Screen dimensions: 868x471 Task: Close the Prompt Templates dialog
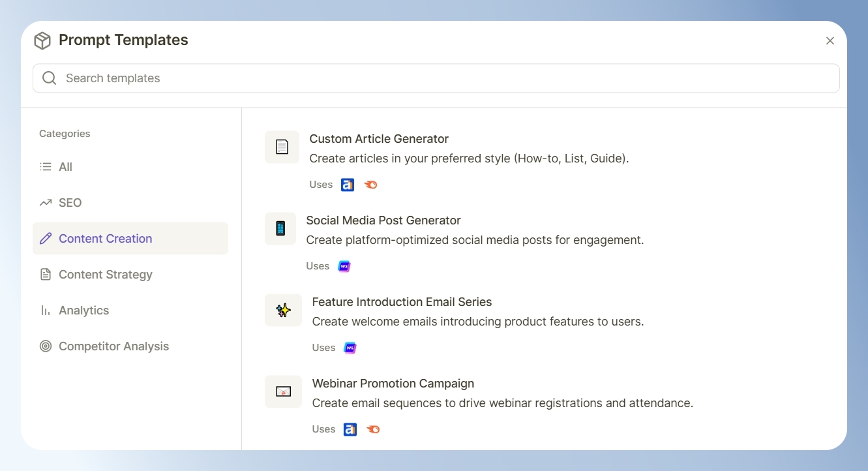[830, 40]
